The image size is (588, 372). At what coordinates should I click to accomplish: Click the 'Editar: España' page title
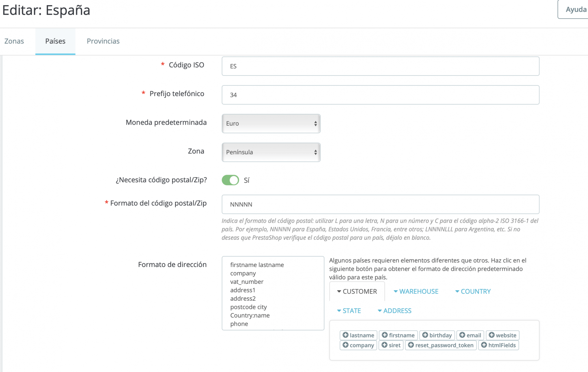pyautogui.click(x=46, y=10)
